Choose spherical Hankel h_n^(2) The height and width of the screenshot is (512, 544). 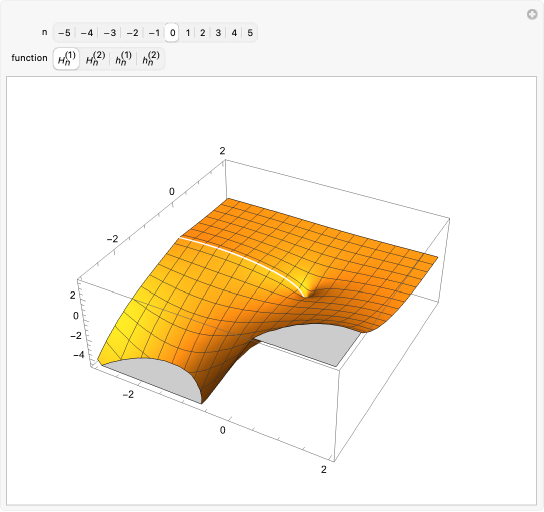[151, 59]
